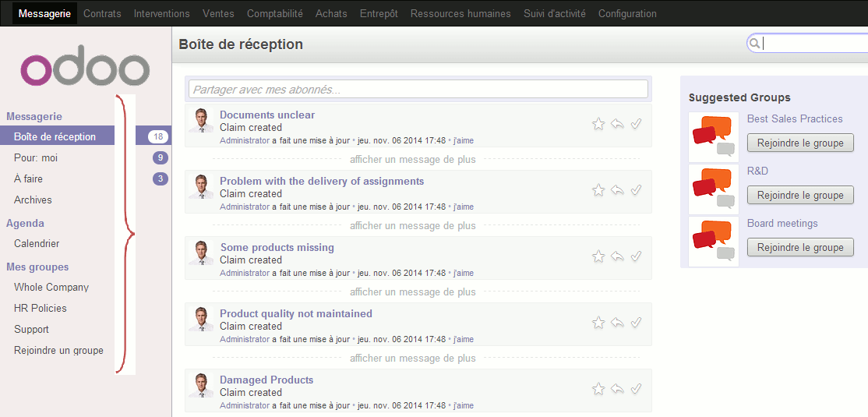Viewport: 868px width, 417px height.
Task: Mark Problem with the delivery as read
Action: coord(636,190)
